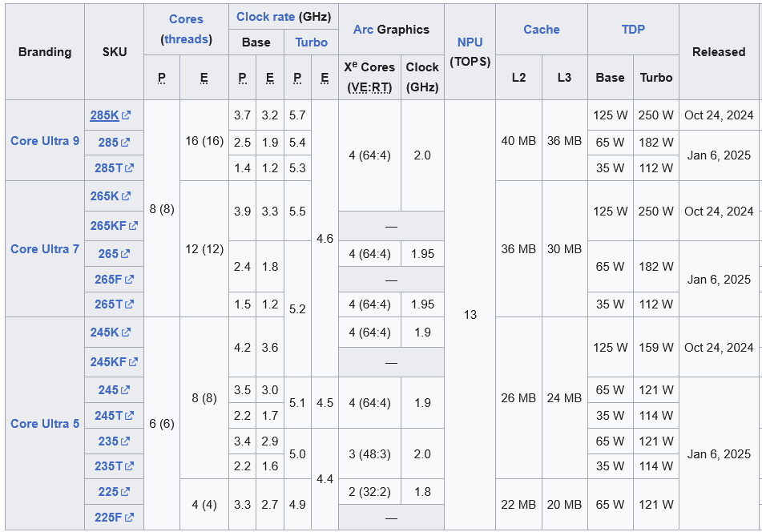Select the 40 MB L2 cache cell
The height and width of the screenshot is (532, 762).
[x=518, y=141]
